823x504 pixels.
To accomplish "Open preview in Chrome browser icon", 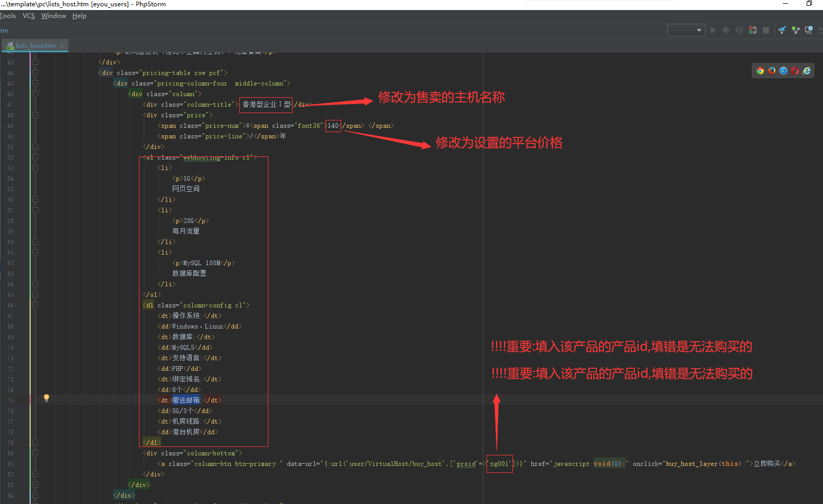I will coord(760,71).
